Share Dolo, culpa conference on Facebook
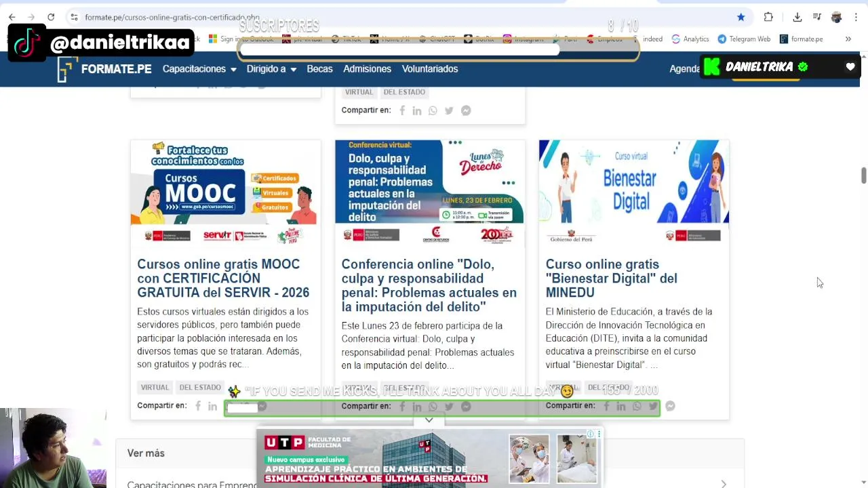Viewport: 868px width, 488px height. point(402,406)
